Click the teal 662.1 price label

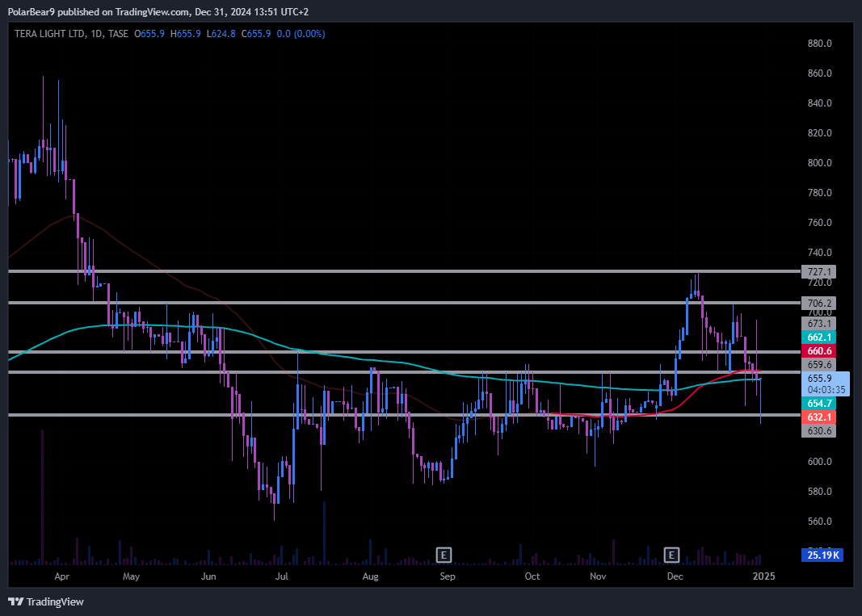tap(818, 337)
